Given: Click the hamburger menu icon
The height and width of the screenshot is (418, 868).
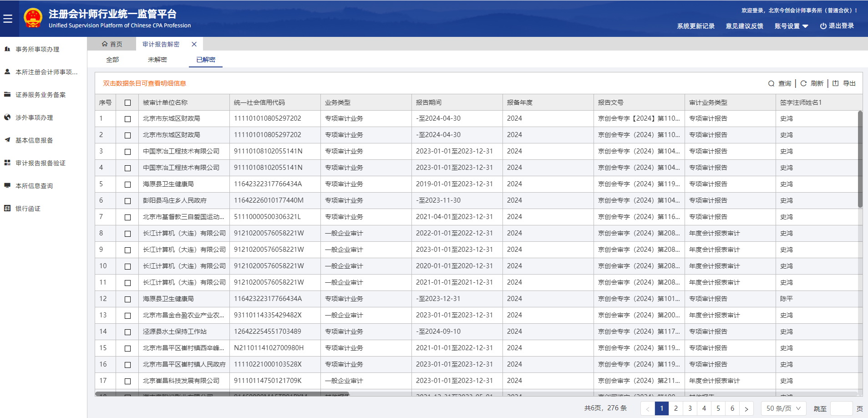Looking at the screenshot, I should (x=8, y=19).
